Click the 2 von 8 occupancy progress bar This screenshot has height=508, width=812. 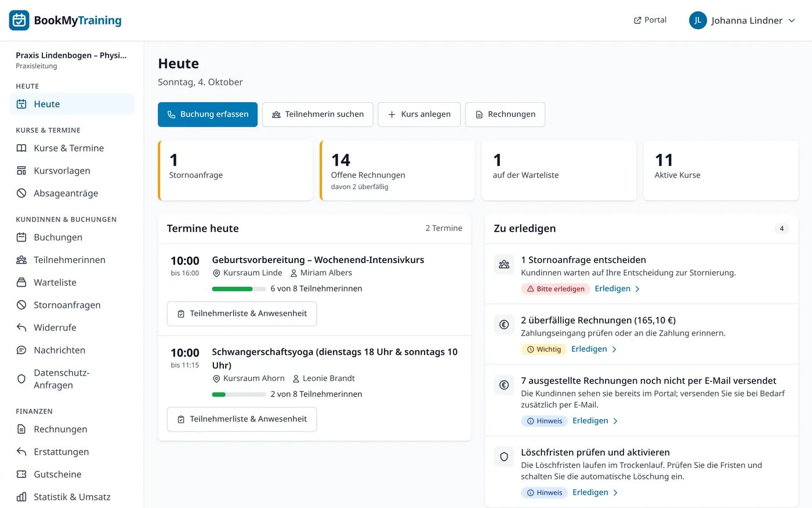pyautogui.click(x=239, y=395)
